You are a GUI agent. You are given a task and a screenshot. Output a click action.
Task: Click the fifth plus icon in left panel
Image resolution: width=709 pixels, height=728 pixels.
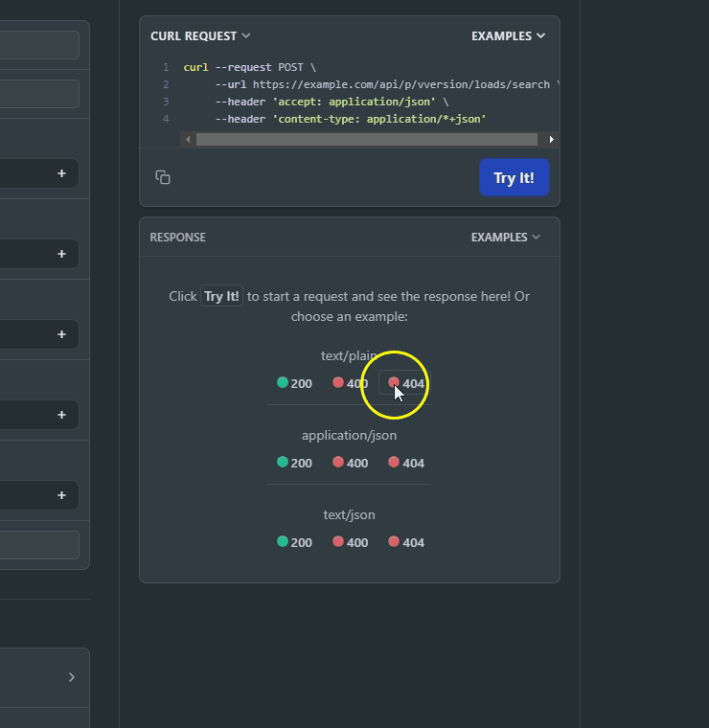coord(61,495)
